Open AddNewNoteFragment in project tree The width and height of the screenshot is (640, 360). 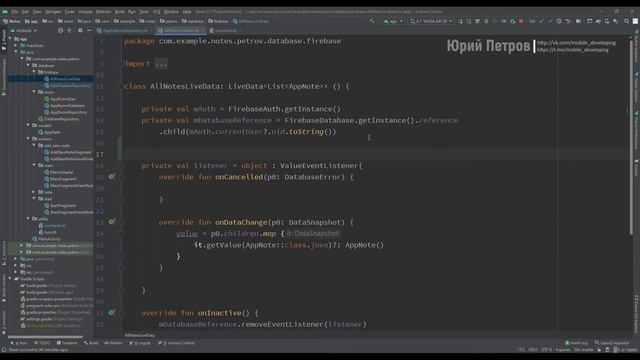coord(68,152)
